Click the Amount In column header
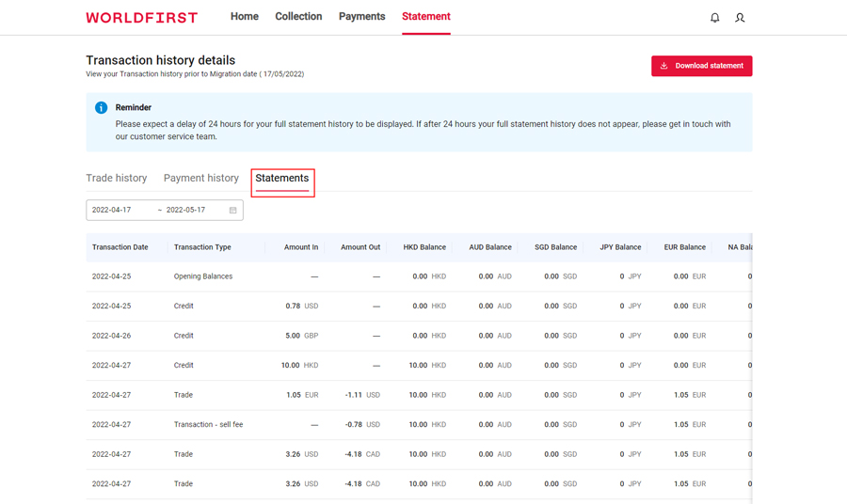The height and width of the screenshot is (504, 847). (301, 247)
